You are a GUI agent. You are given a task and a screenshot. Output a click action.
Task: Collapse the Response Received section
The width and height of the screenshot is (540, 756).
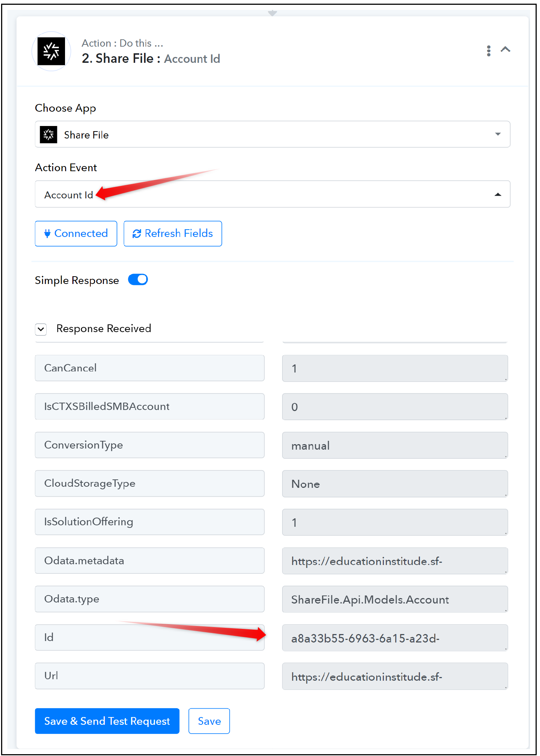coord(41,329)
